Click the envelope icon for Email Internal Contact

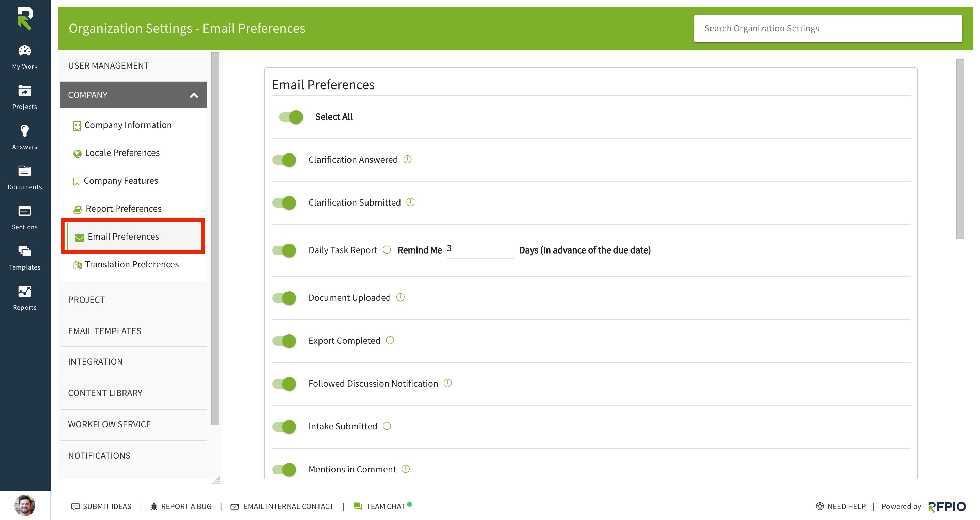click(x=235, y=507)
